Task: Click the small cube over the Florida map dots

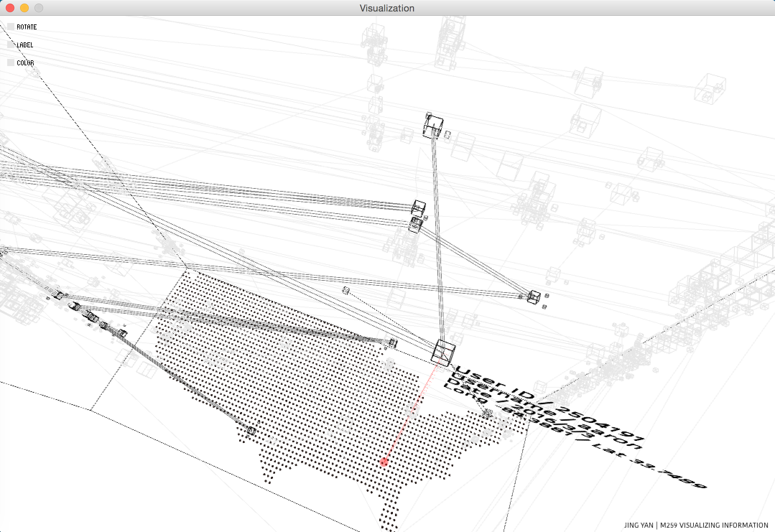Action: (487, 414)
